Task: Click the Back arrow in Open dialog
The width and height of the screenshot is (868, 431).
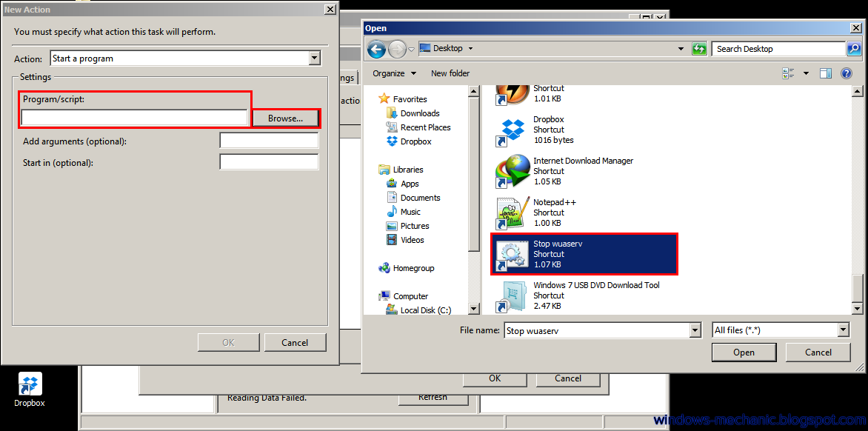Action: click(x=376, y=49)
